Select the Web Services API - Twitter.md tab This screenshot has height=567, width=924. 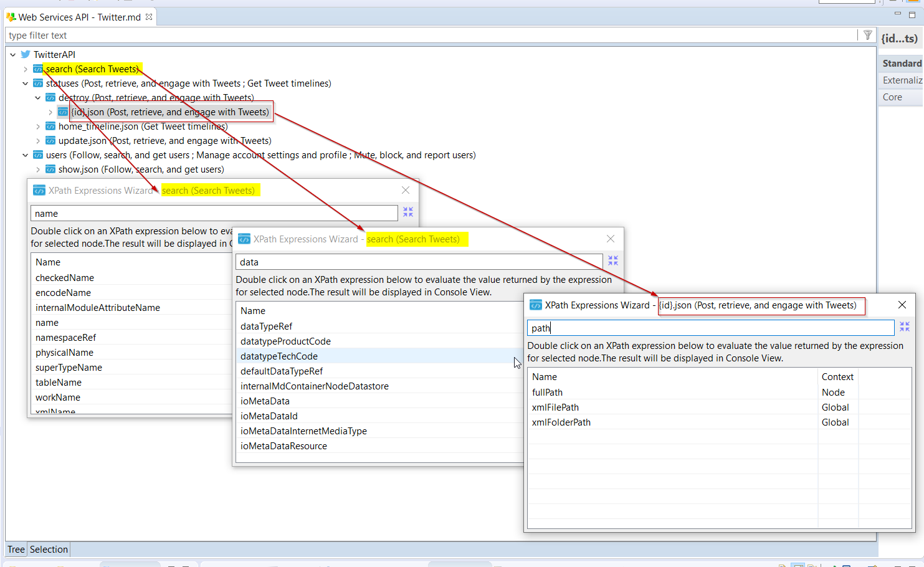80,17
